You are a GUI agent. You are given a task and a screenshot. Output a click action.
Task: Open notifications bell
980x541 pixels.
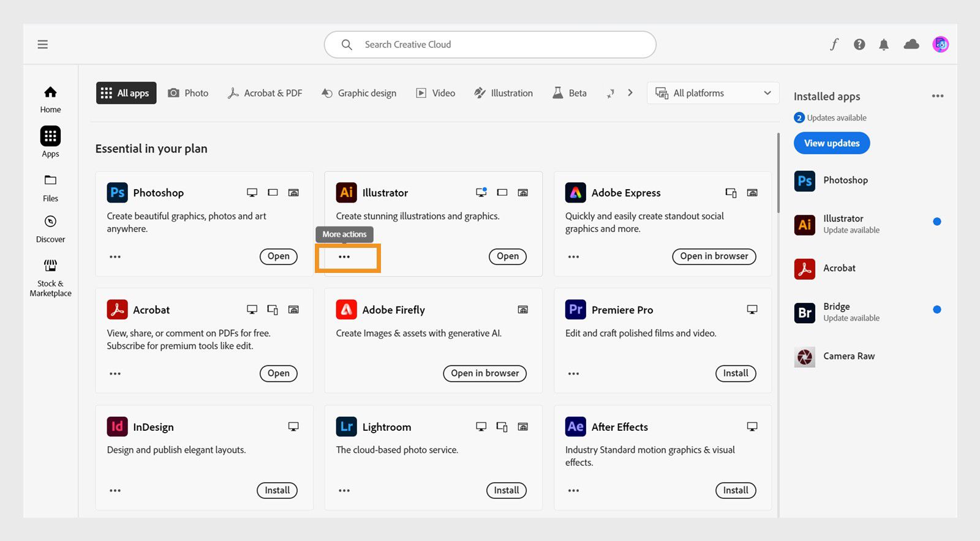[884, 44]
